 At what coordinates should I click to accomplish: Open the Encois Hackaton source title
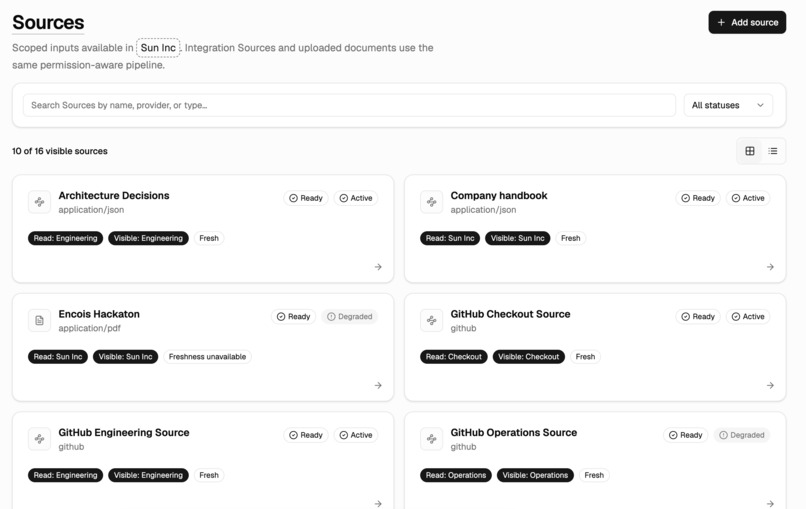(x=99, y=314)
